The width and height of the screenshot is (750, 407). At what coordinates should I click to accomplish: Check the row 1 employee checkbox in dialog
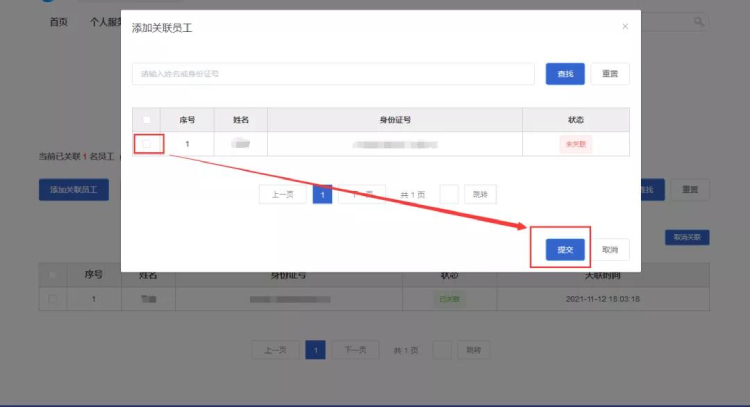pos(148,144)
